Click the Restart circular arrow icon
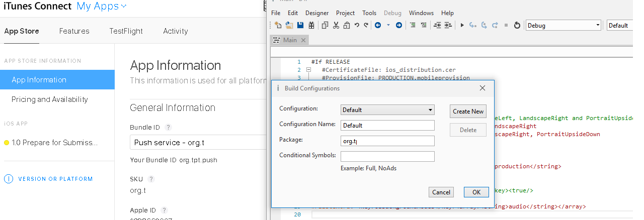 click(x=517, y=25)
